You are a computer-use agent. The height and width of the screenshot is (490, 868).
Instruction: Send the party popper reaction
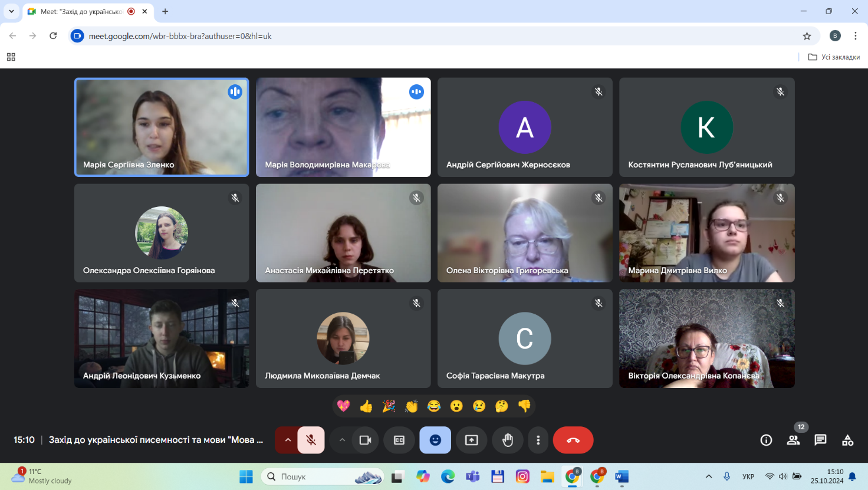click(x=389, y=406)
